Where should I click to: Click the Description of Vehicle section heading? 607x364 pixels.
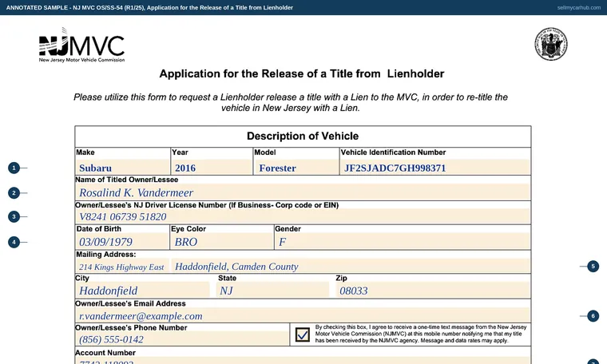[x=303, y=136]
